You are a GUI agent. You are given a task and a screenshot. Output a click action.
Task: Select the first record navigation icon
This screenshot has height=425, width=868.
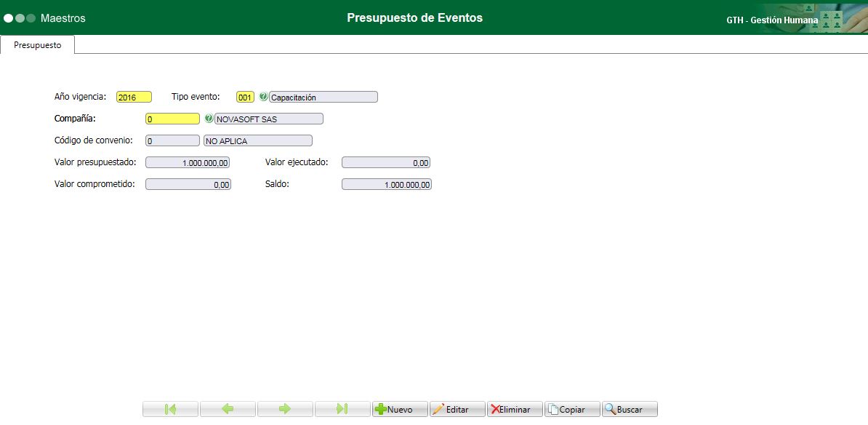click(170, 408)
